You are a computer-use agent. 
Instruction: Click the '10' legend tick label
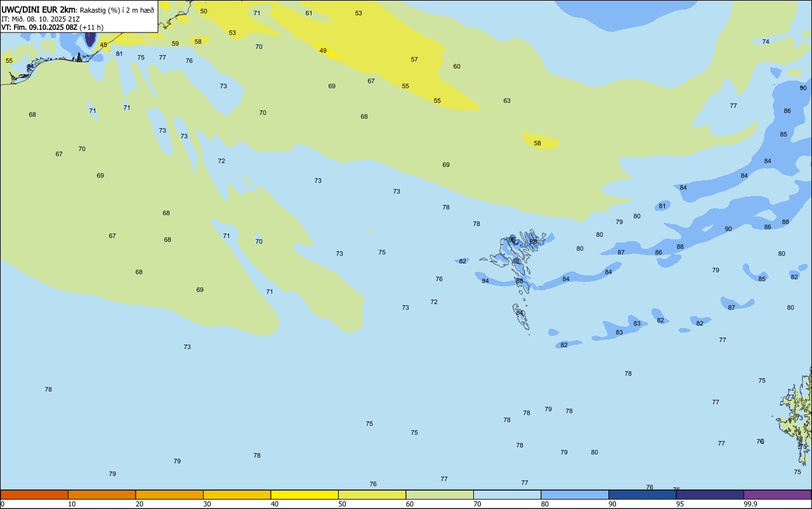pos(72,504)
